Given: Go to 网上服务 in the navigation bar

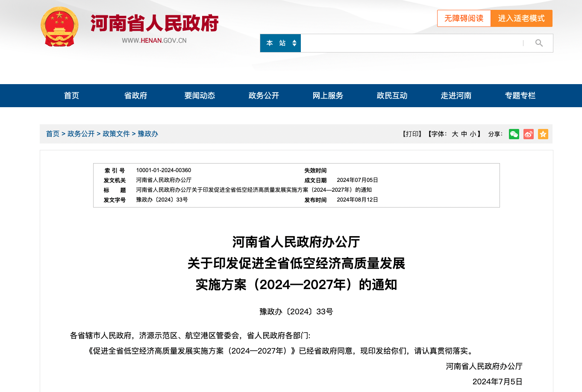Looking at the screenshot, I should pyautogui.click(x=328, y=96).
